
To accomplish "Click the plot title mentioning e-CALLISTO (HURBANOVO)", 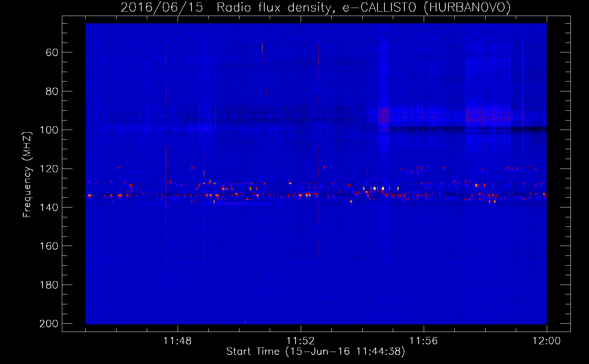I will tap(316, 7).
